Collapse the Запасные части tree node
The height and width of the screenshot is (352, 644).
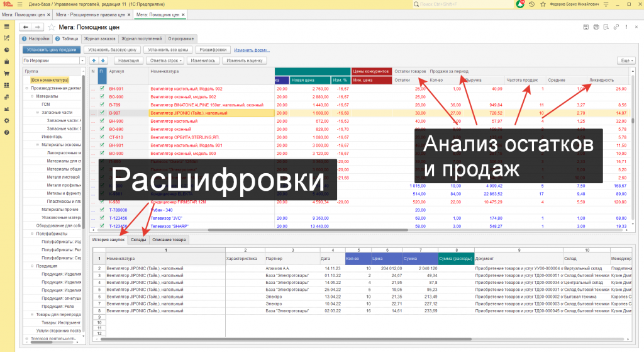pyautogui.click(x=38, y=112)
